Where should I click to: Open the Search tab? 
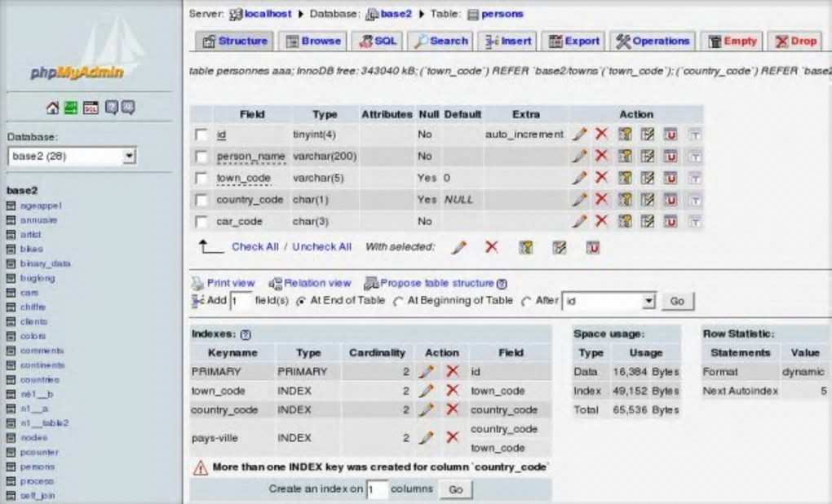coord(440,42)
